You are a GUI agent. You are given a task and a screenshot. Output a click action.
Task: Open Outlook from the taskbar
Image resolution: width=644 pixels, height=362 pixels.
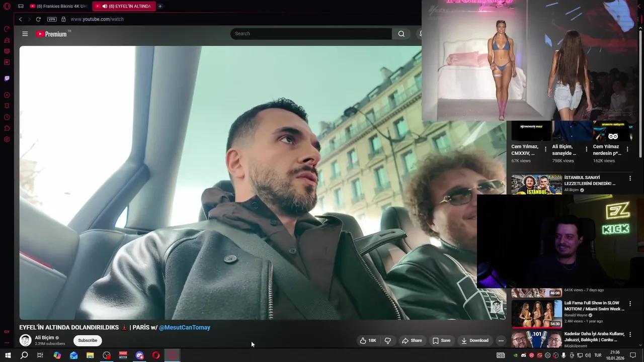coord(73,355)
